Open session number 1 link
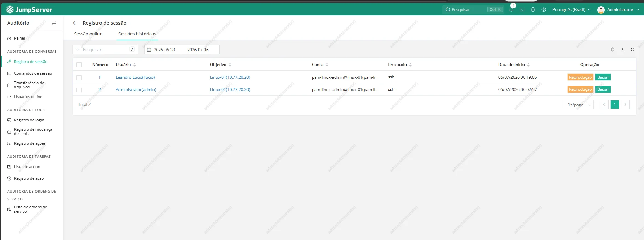Viewport: 644px width, 240px height. coord(99,77)
